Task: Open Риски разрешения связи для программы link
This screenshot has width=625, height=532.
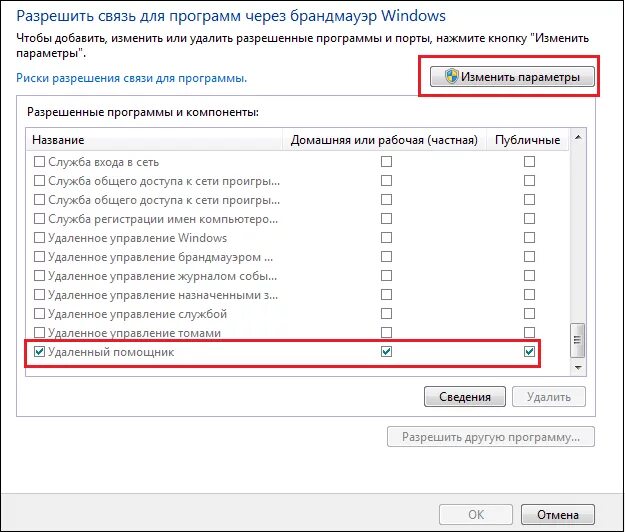Action: point(132,78)
